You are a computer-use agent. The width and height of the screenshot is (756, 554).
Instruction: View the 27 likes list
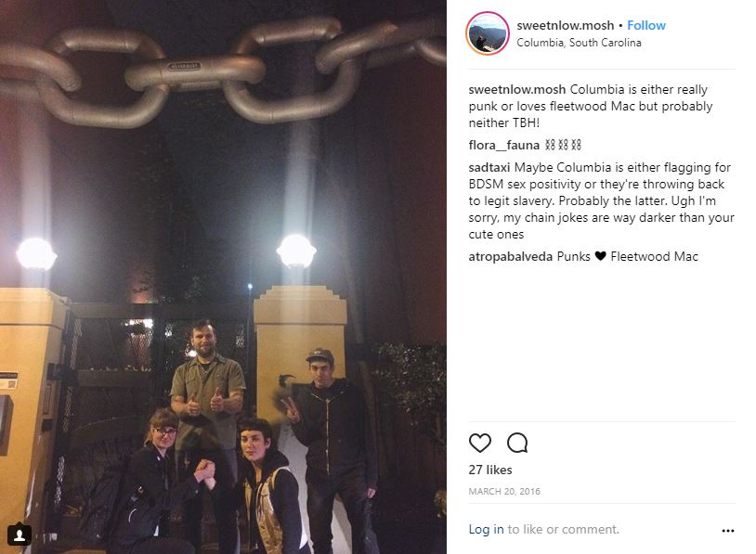click(x=489, y=470)
